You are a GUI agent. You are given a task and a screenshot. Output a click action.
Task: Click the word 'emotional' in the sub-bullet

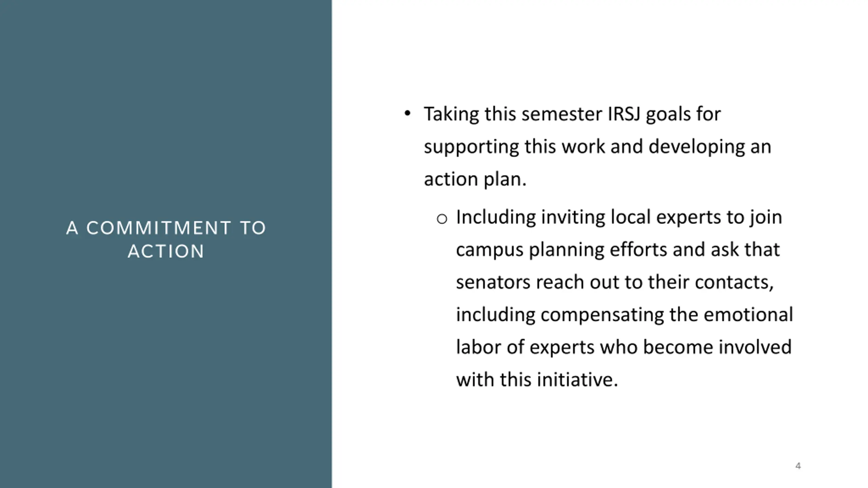coord(748,314)
